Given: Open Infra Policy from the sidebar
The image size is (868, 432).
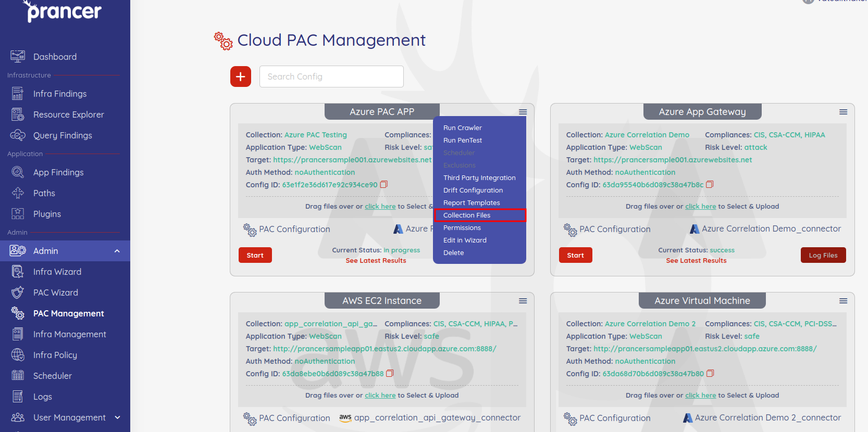Looking at the screenshot, I should (55, 355).
